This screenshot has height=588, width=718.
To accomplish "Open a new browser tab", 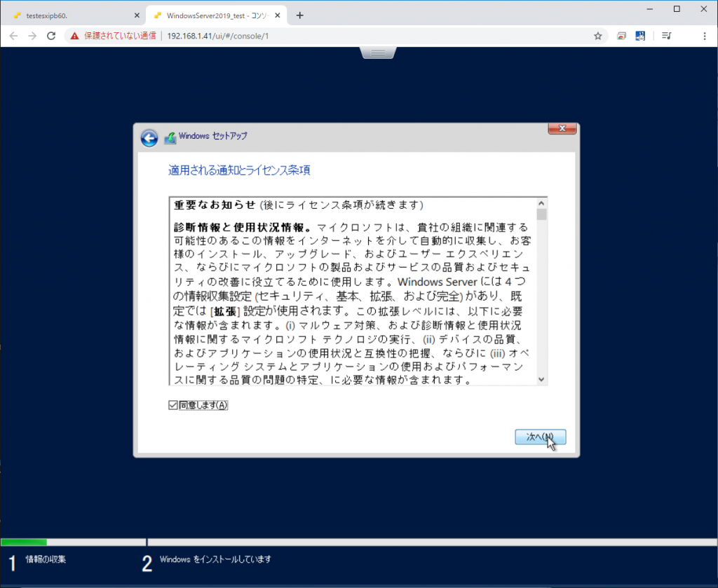I will [x=300, y=15].
